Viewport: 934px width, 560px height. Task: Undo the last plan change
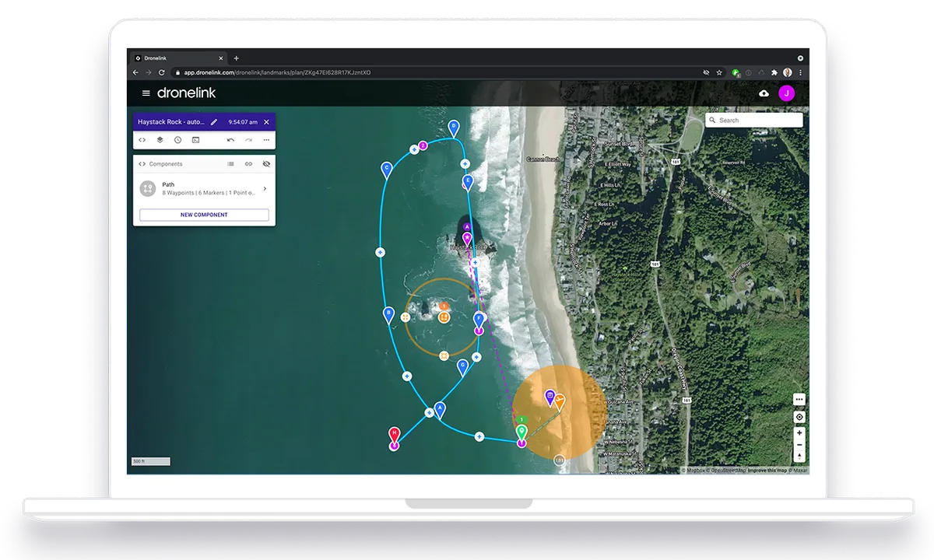coord(230,140)
